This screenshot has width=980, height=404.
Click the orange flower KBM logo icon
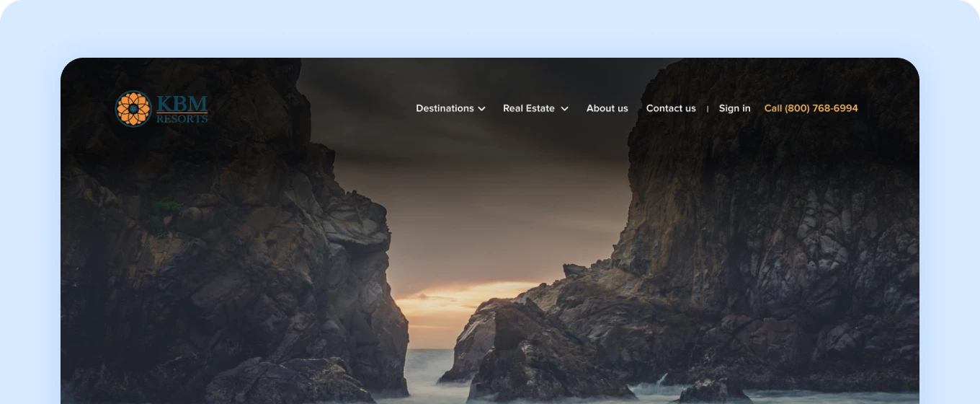tap(133, 109)
